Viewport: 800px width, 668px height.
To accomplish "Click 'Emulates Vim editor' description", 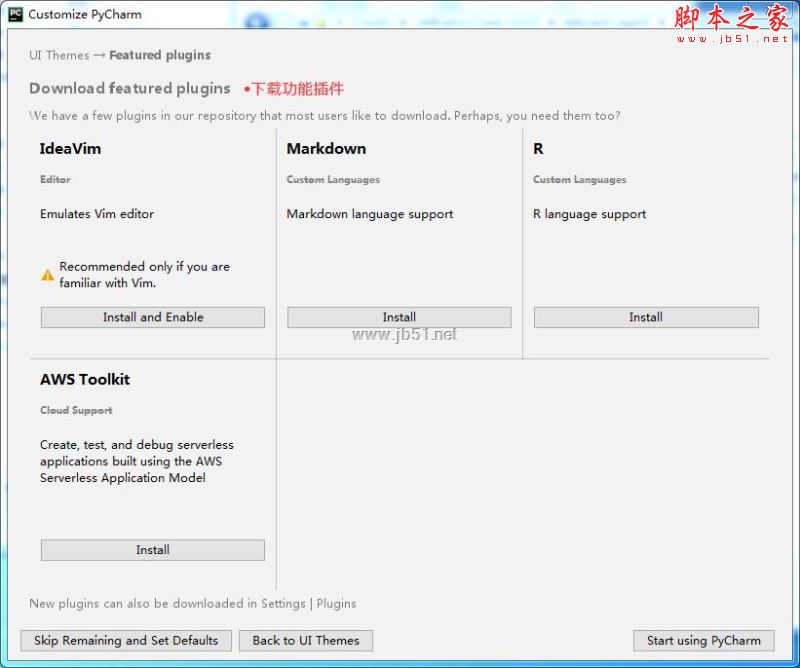I will (x=97, y=214).
